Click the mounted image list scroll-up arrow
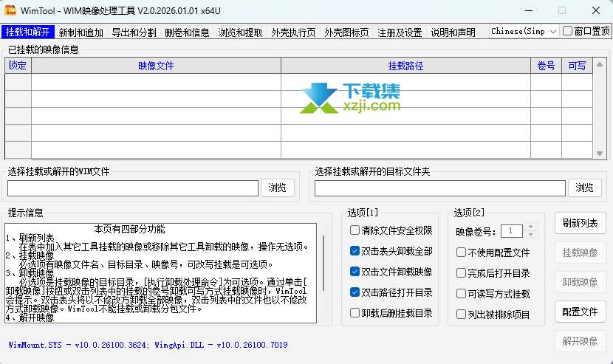 click(x=600, y=65)
